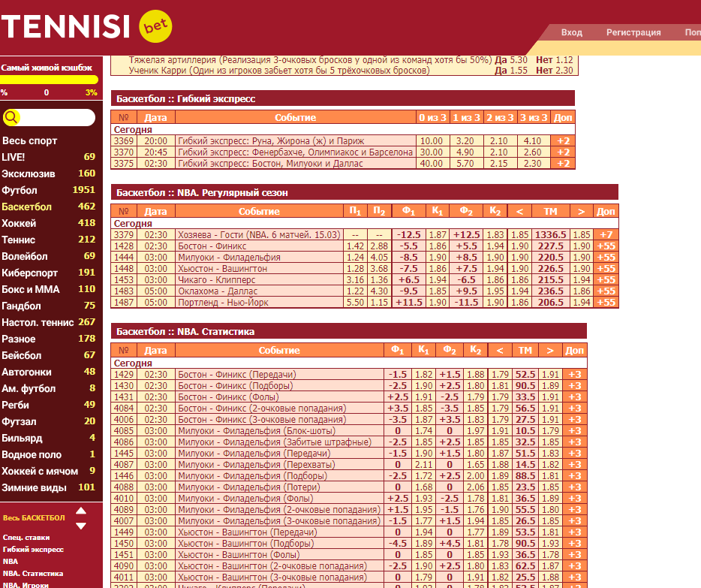This screenshot has height=588, width=701.
Task: Select 4.90 odds in Фенербахче express row
Action: click(x=465, y=152)
